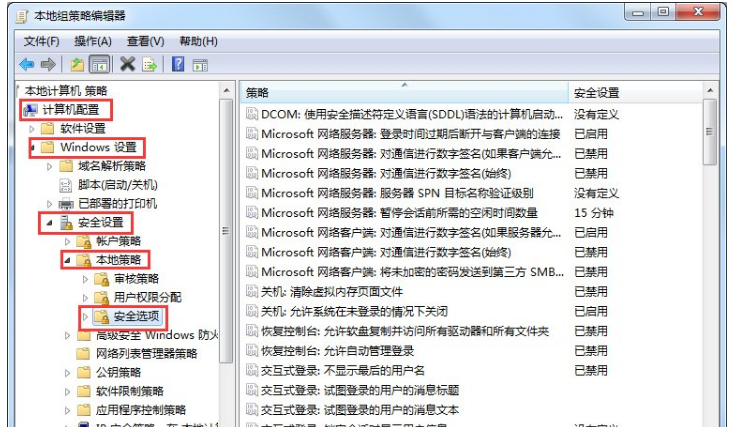Open the 文件(F) menu

(41, 41)
